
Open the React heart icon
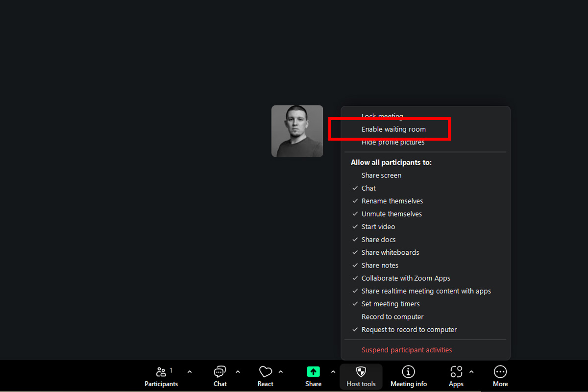[265, 372]
